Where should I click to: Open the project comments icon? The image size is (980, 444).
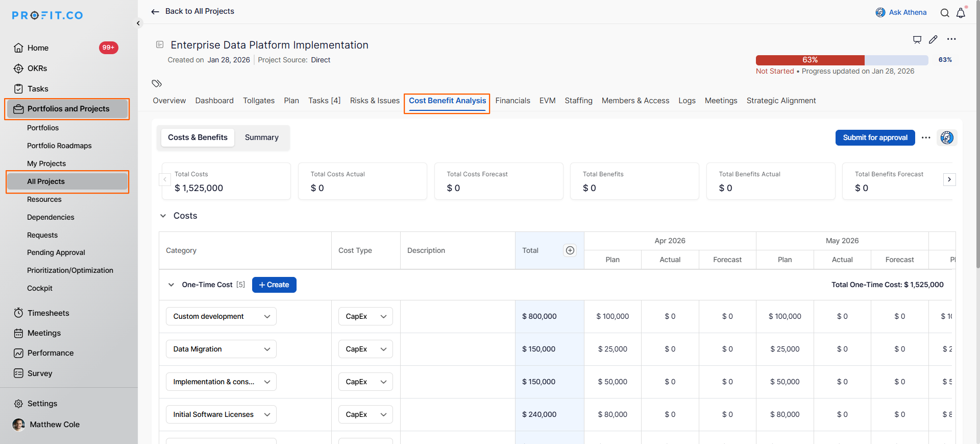pyautogui.click(x=917, y=39)
